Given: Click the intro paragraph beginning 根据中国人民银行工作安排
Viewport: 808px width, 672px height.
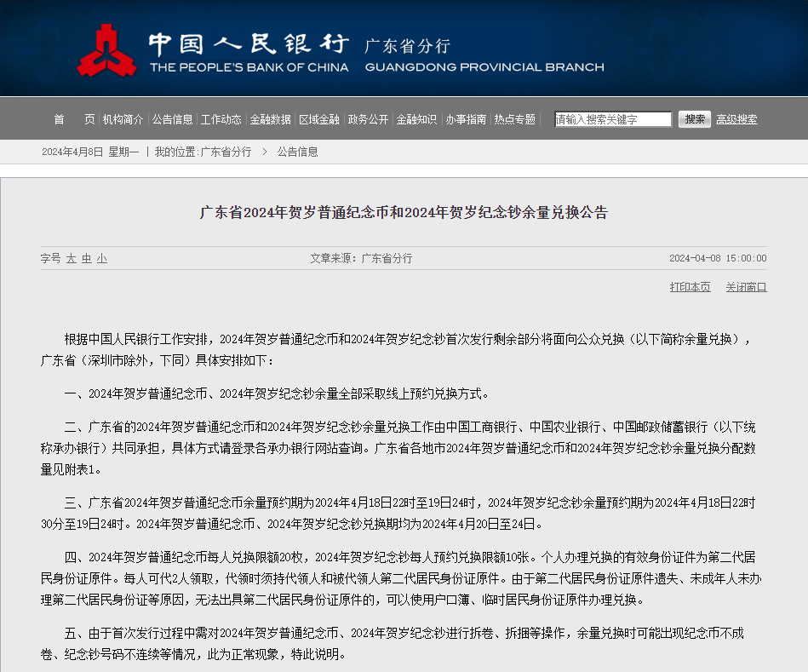Looking at the screenshot, I should [397, 350].
